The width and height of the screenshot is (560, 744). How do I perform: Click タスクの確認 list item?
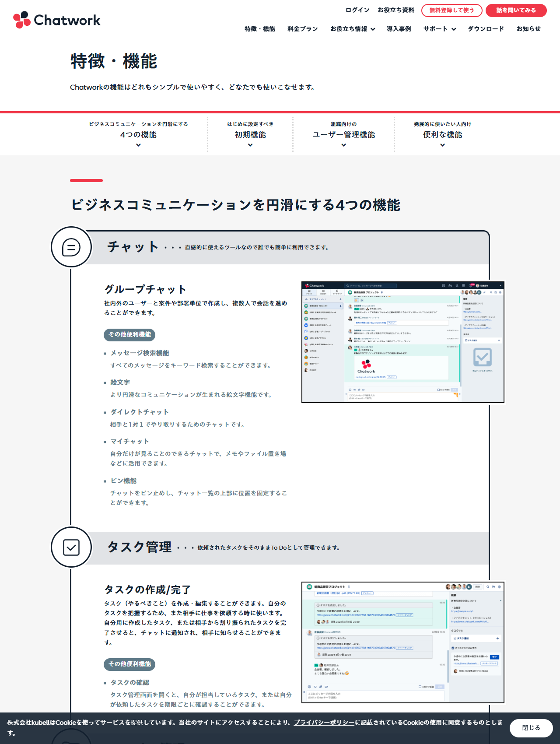130,683
